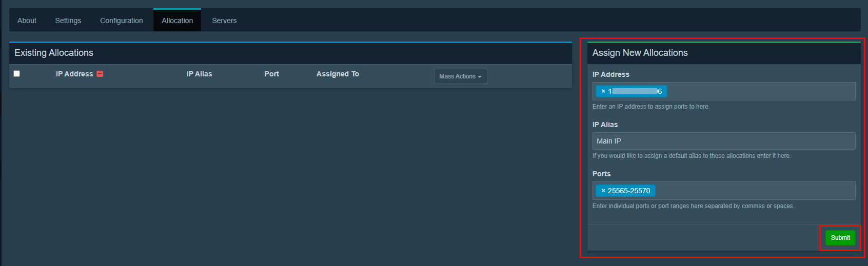This screenshot has height=266, width=868.
Task: Go to the Configuration tab
Action: point(122,21)
